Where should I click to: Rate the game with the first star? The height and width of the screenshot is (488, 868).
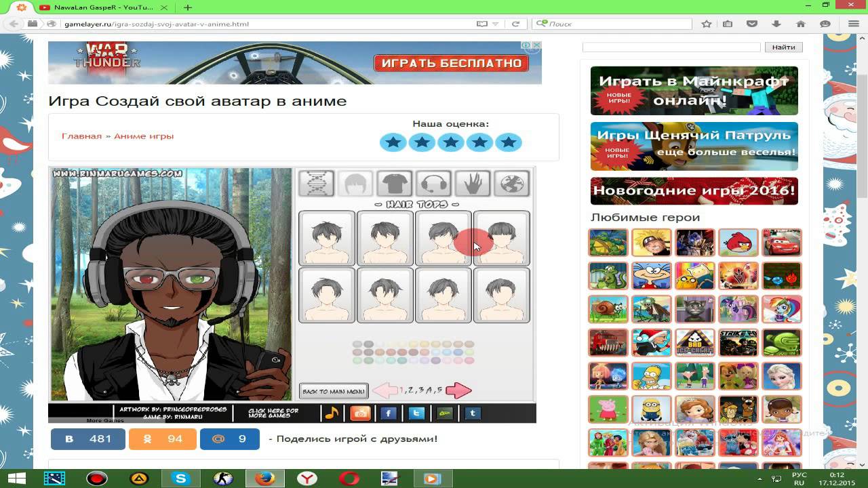pos(393,142)
